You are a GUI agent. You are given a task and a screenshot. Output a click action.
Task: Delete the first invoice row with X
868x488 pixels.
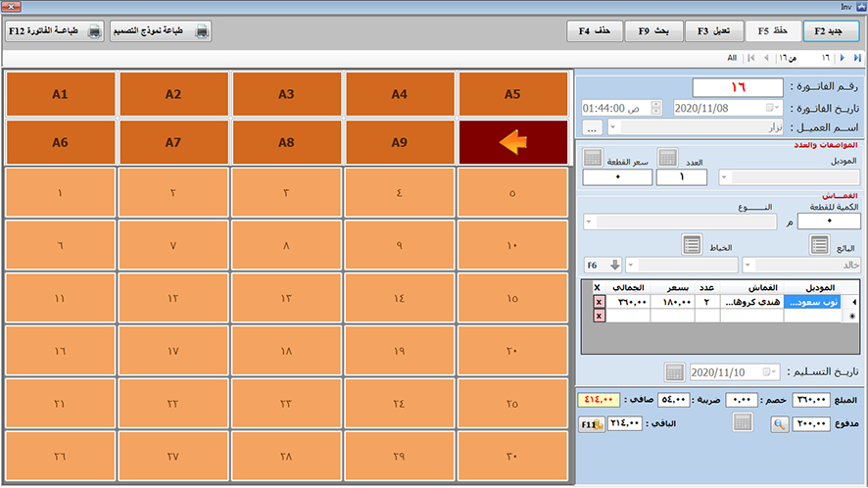pyautogui.click(x=599, y=303)
